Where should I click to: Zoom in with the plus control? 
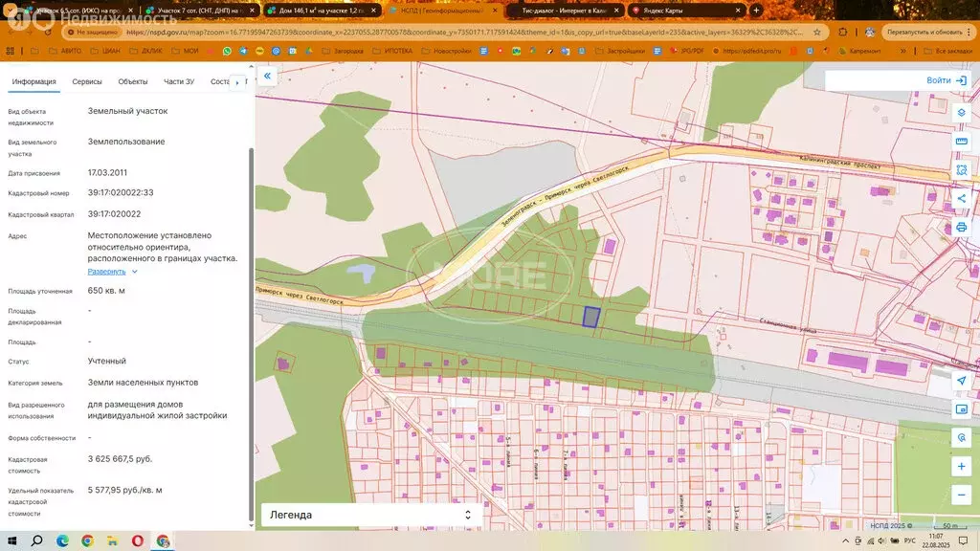pos(961,466)
